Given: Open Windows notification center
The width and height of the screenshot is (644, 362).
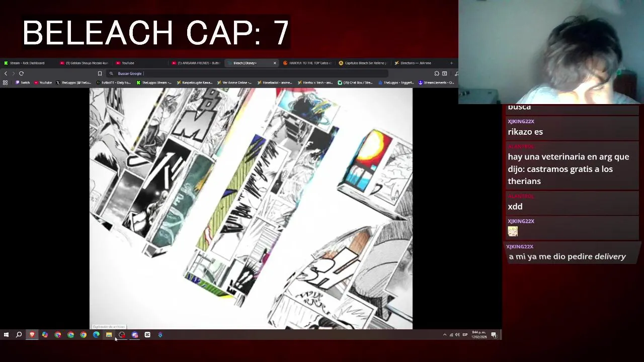Looking at the screenshot, I should [x=494, y=335].
